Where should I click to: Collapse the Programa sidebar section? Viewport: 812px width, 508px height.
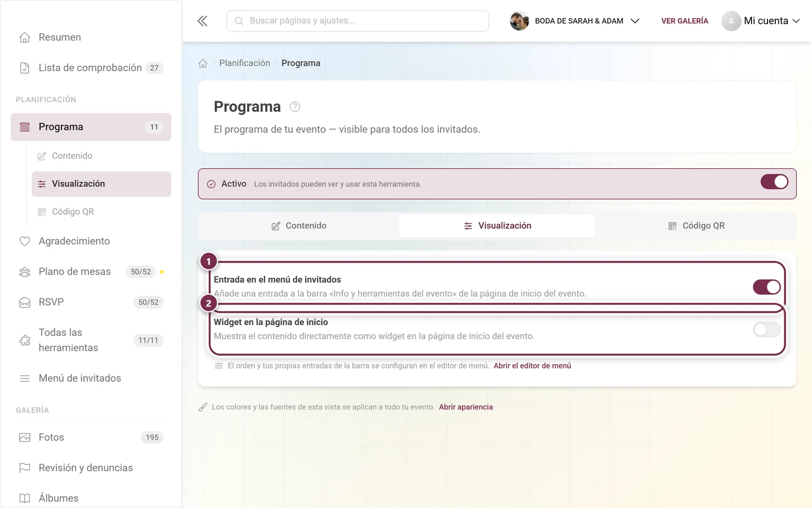[91, 127]
